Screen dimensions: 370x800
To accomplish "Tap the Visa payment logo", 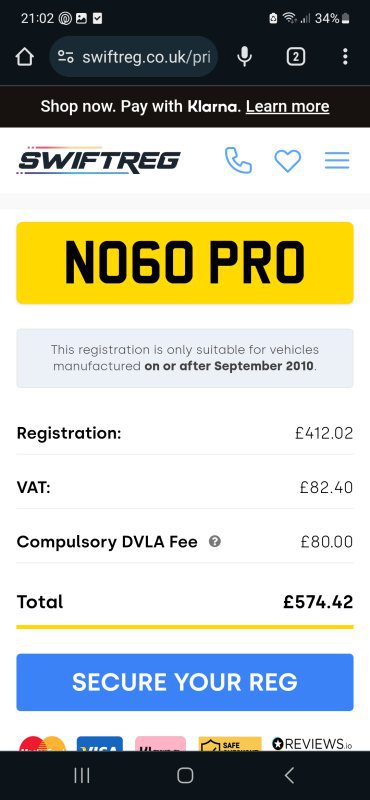I will (100, 743).
